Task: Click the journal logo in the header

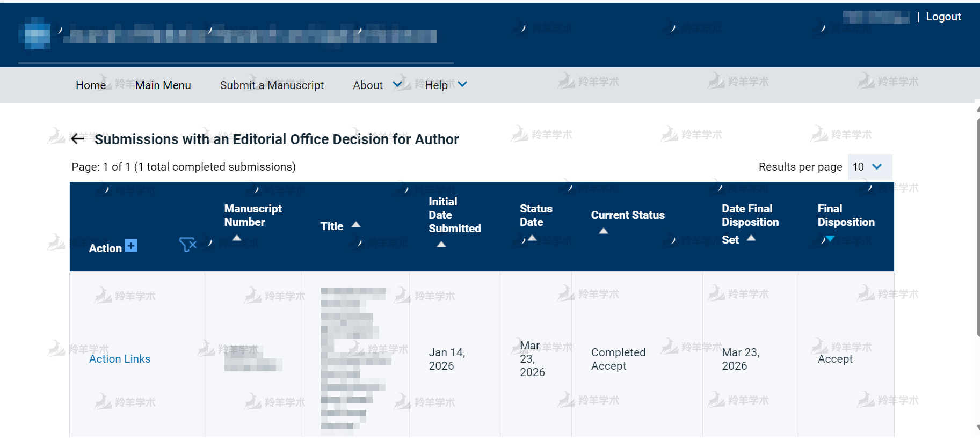Action: pyautogui.click(x=35, y=34)
